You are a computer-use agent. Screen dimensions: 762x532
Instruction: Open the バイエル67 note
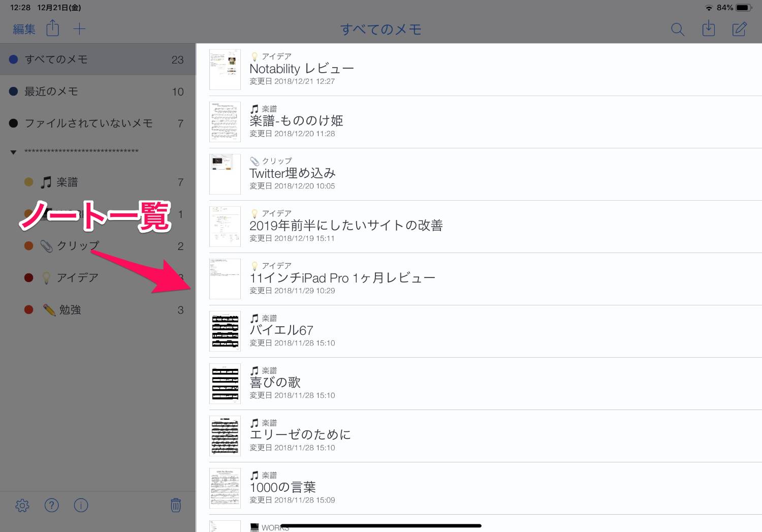479,331
